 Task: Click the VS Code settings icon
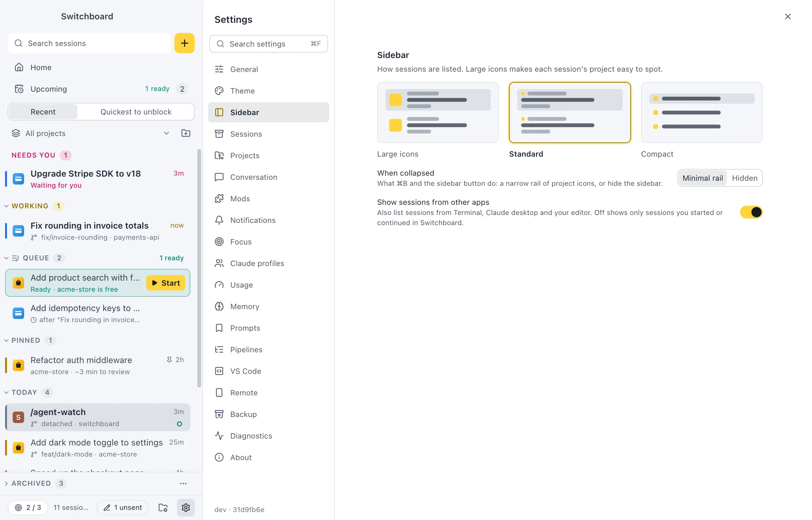(219, 371)
